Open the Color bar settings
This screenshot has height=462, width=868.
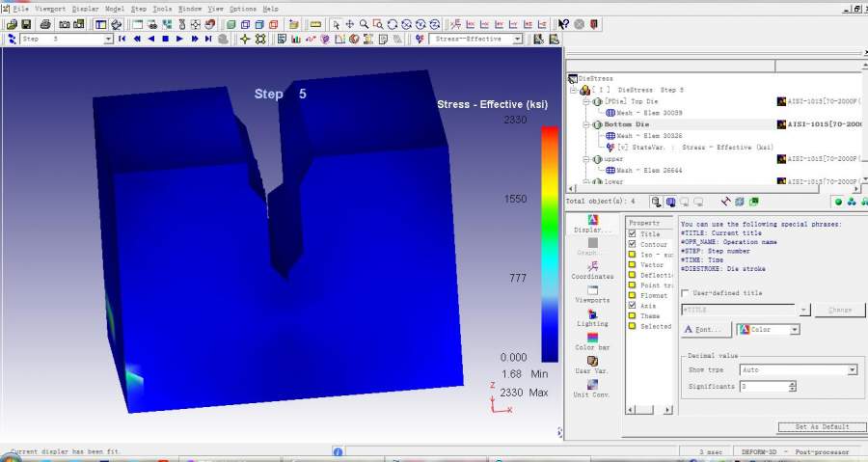(x=592, y=340)
